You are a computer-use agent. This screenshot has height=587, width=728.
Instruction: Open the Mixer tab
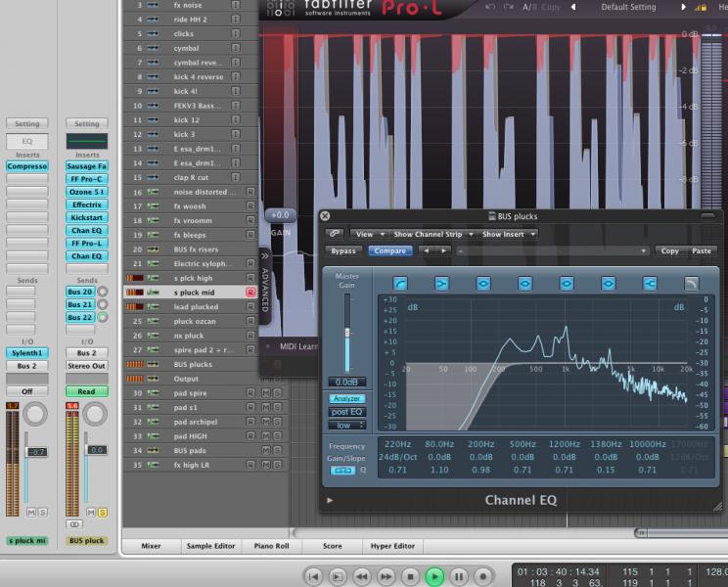tap(151, 546)
